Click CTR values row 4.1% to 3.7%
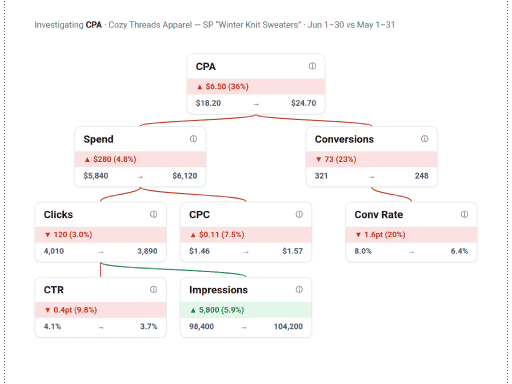Viewport: 512px width, 384px height. (100, 326)
